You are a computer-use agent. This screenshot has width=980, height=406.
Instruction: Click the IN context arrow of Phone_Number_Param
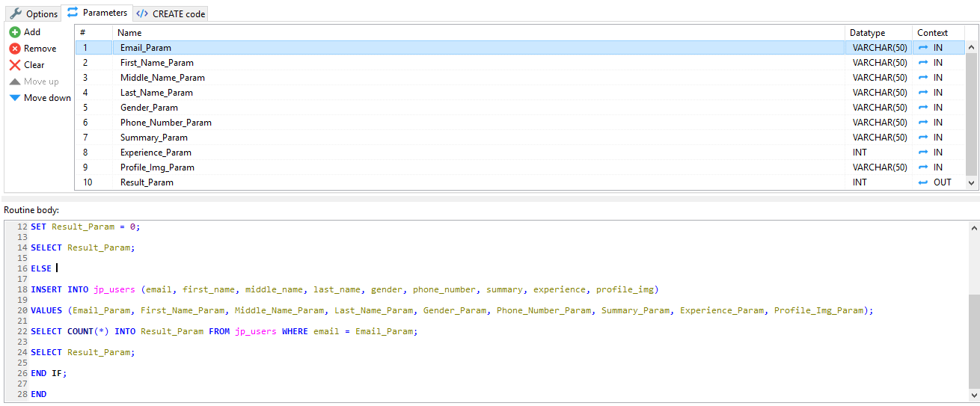[923, 123]
